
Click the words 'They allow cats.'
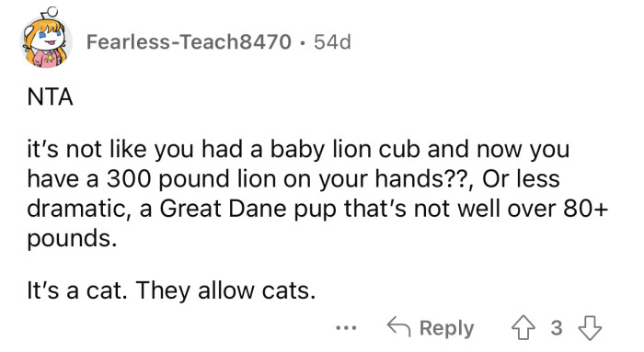(225, 290)
